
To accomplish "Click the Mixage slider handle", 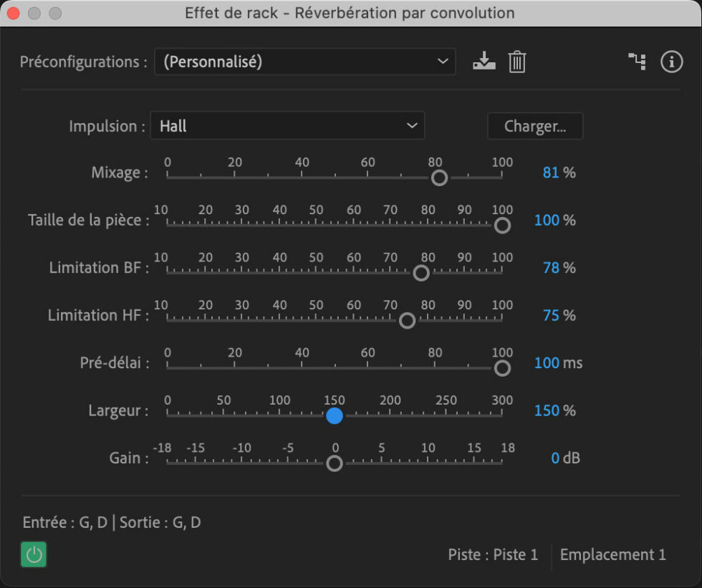I will pos(439,178).
